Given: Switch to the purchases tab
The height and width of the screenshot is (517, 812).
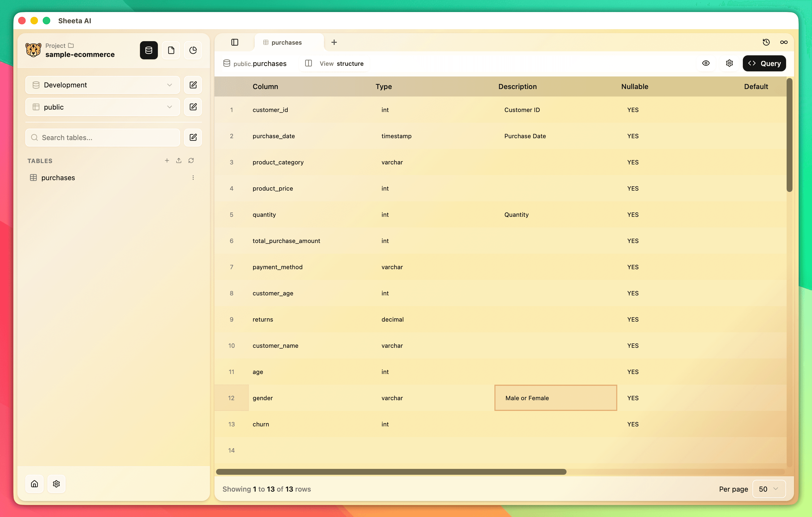Looking at the screenshot, I should 287,42.
